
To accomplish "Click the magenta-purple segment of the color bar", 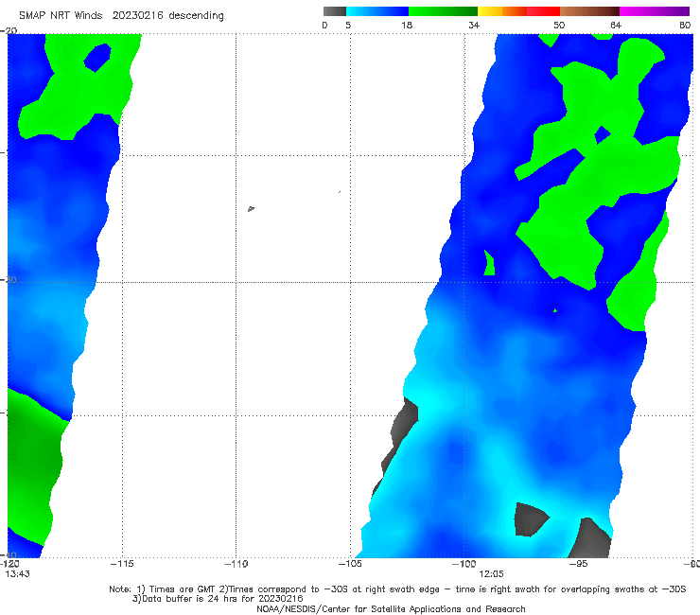I will (x=655, y=11).
